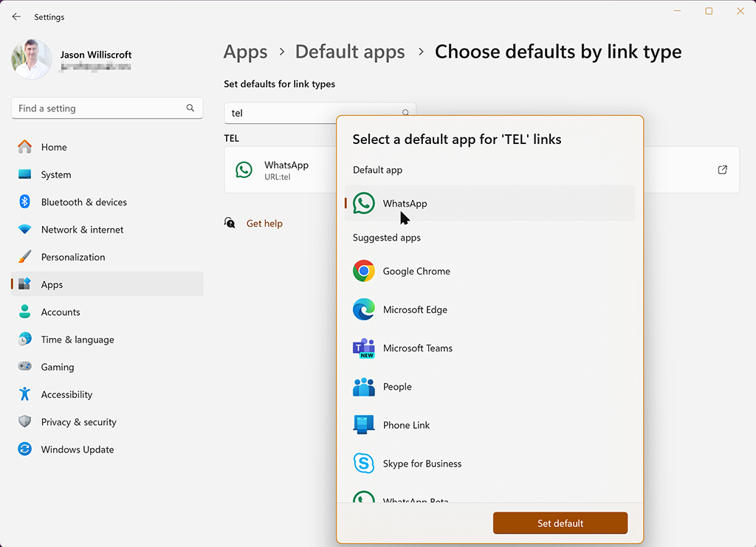Click the back arrow in Settings

pos(16,17)
